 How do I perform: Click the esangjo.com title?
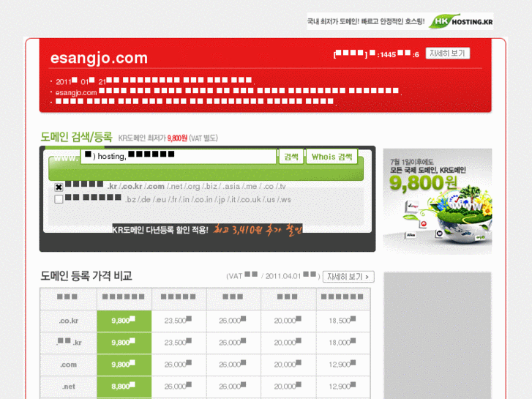(99, 58)
